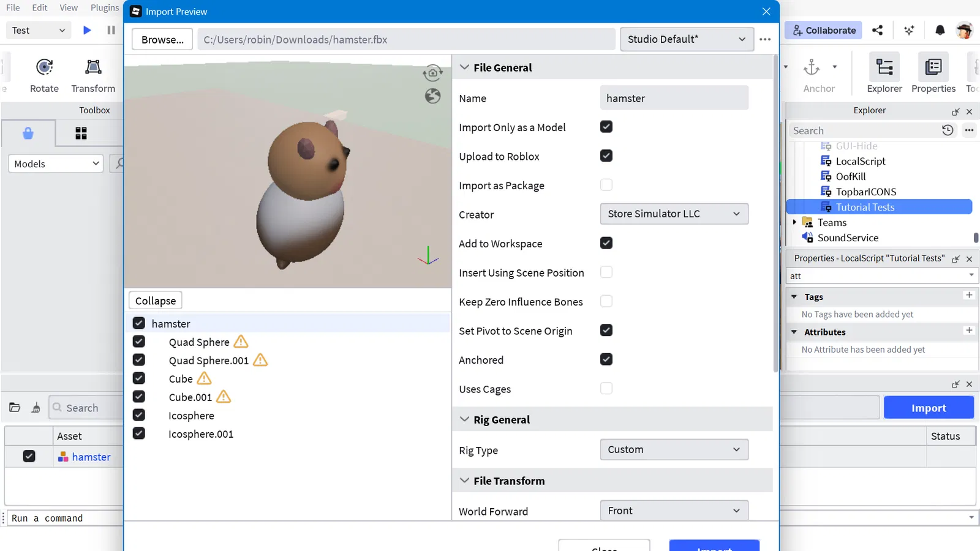Viewport: 980px width, 551px height.
Task: Open the Plugins menu
Action: (105, 8)
